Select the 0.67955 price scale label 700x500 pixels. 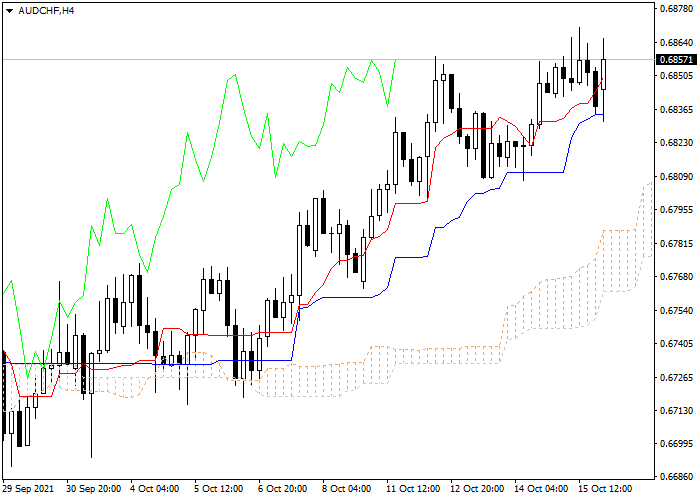tap(676, 210)
